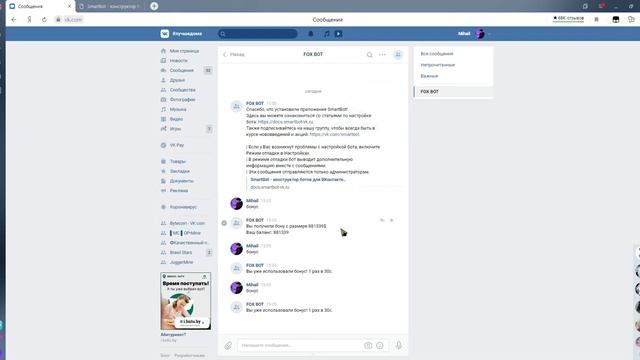Screen dimensions: 640x360
Task: Open VK Pay in the sidebar
Action: pyautogui.click(x=177, y=145)
